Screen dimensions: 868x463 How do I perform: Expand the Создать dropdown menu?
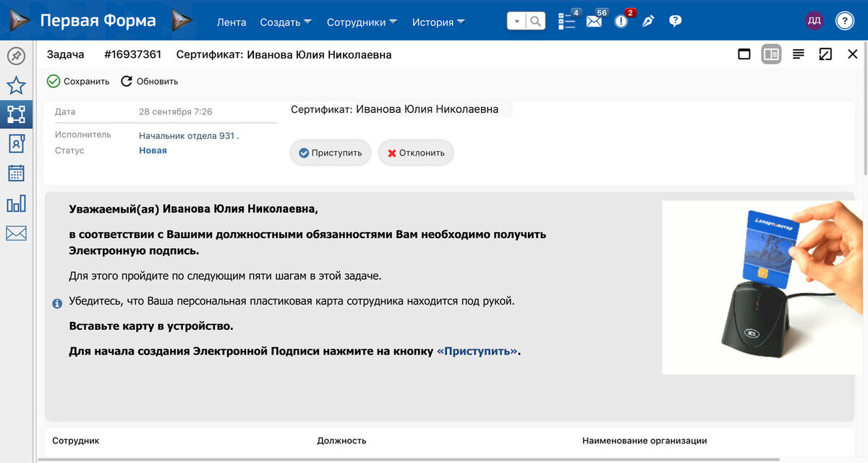click(285, 22)
